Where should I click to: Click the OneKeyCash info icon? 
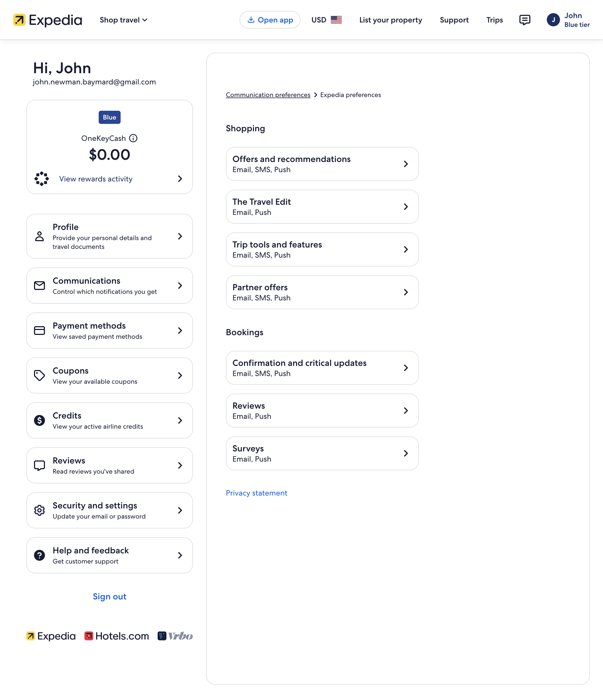(133, 138)
